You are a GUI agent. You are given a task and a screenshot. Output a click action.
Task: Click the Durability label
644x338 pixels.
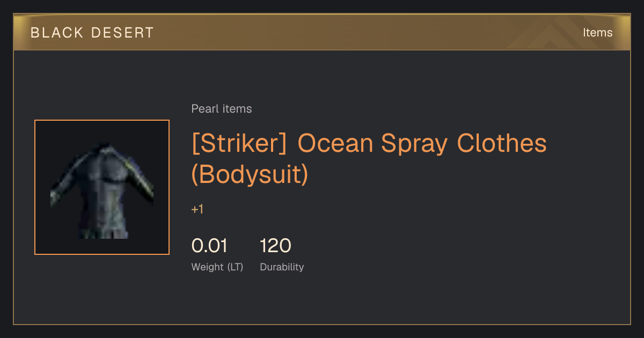[282, 267]
